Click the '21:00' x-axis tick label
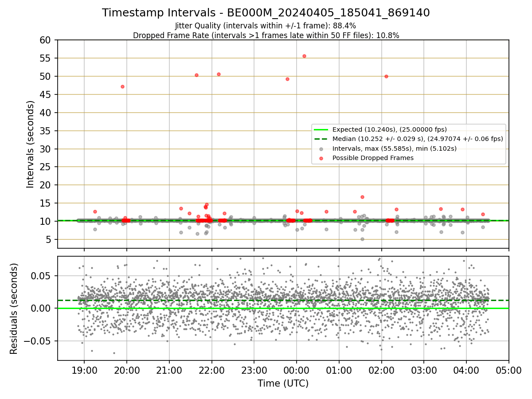Screen dimensions: 532x399 (x=169, y=371)
